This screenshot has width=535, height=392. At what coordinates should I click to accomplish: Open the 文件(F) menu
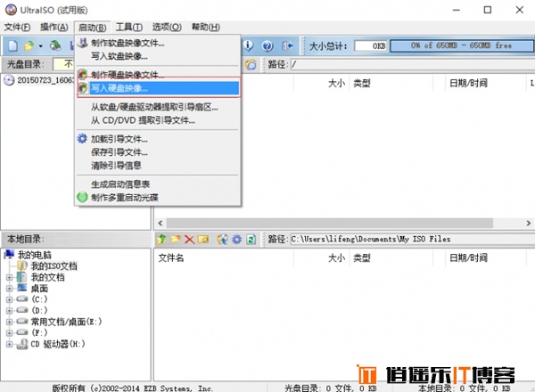pyautogui.click(x=17, y=28)
